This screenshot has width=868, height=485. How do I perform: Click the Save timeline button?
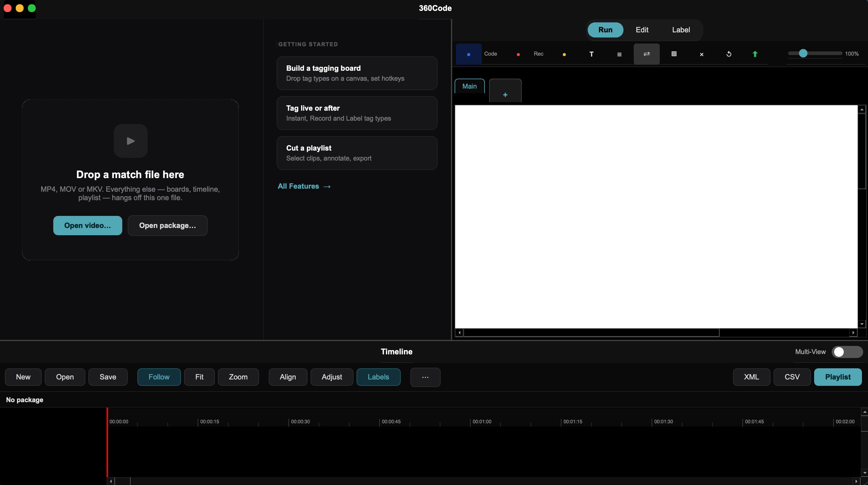tap(108, 377)
